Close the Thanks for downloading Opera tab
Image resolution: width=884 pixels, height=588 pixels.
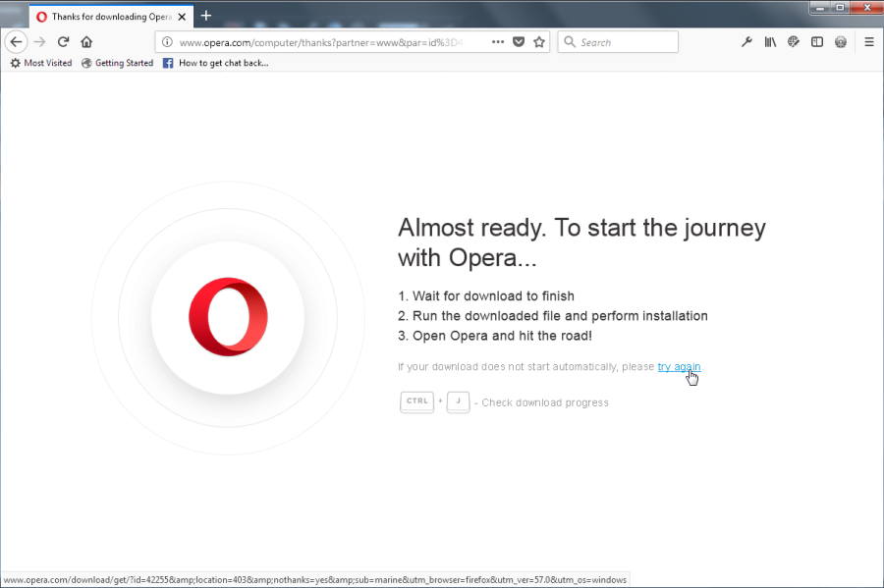point(182,17)
